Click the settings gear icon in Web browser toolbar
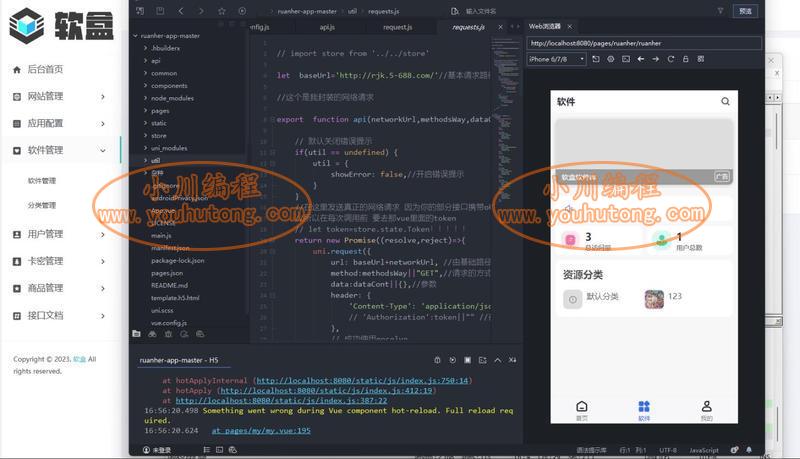The height and width of the screenshot is (459, 800). (x=611, y=59)
